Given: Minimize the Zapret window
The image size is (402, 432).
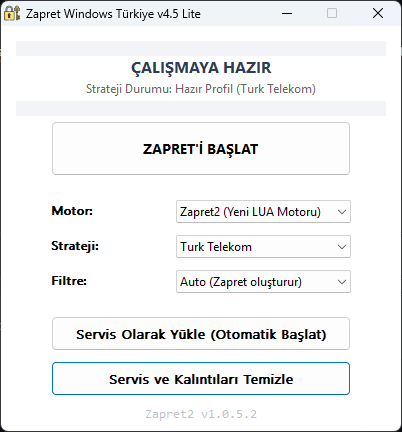Looking at the screenshot, I should click(x=287, y=13).
